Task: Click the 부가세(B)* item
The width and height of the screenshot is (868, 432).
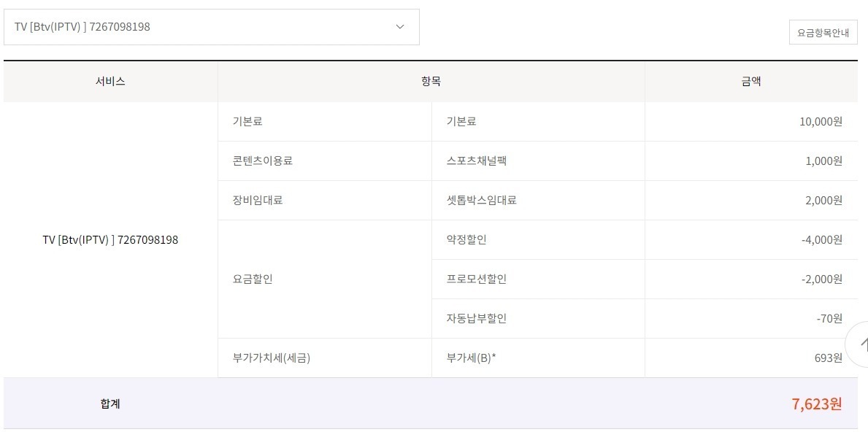Action: [471, 358]
